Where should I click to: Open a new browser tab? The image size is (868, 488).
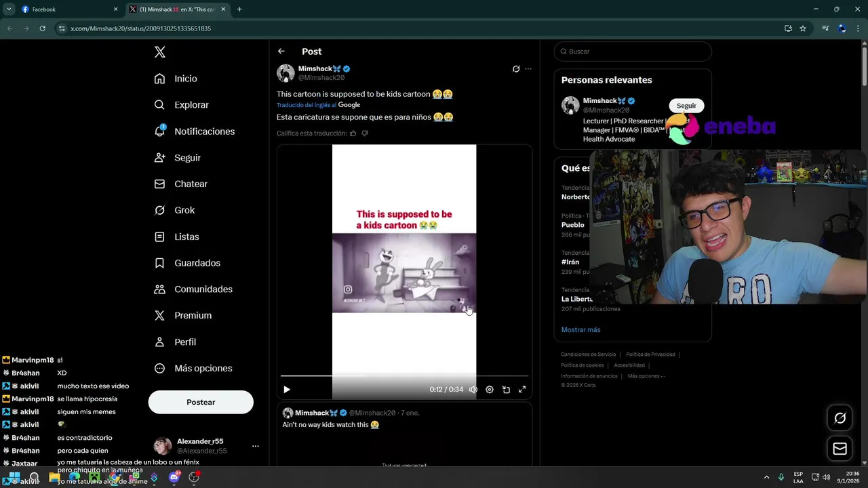239,9
